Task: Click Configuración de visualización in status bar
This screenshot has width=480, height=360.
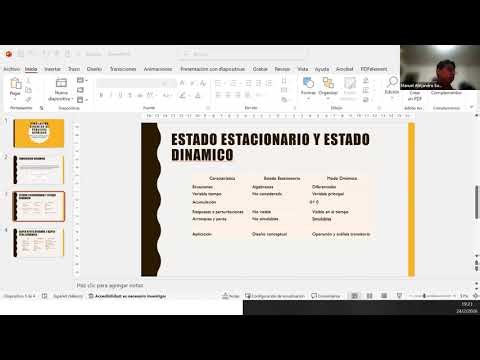Action: coord(275,296)
